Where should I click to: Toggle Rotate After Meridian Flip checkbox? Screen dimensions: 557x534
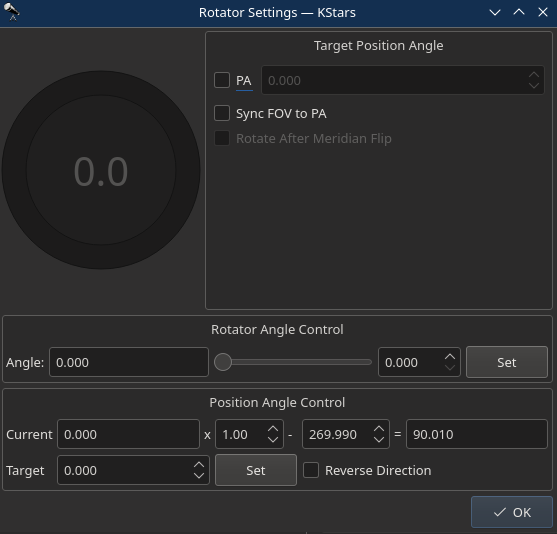222,138
